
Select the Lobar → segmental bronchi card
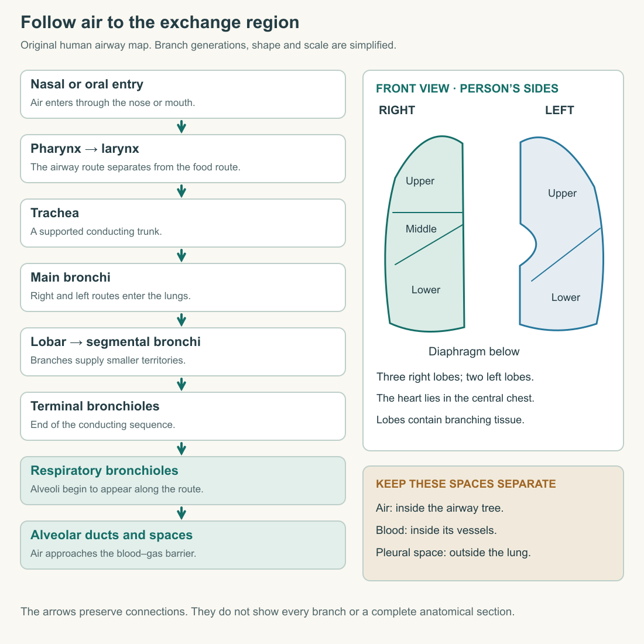[183, 352]
